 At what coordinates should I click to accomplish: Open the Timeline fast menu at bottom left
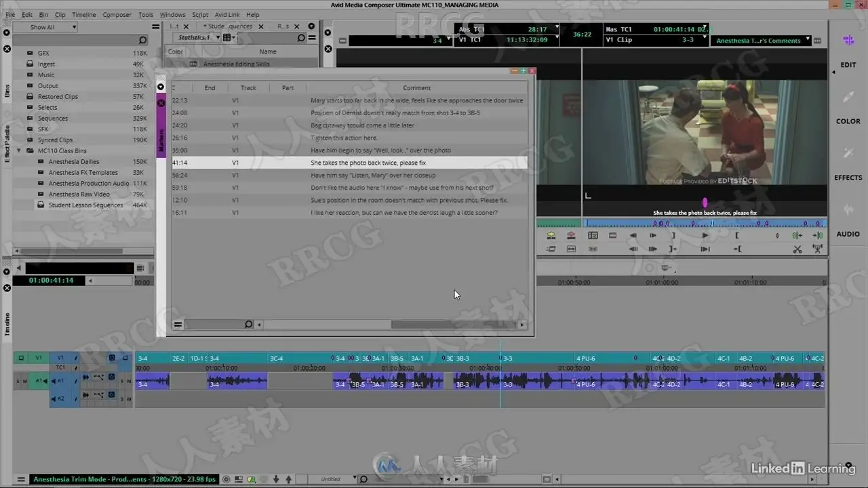tap(22, 479)
